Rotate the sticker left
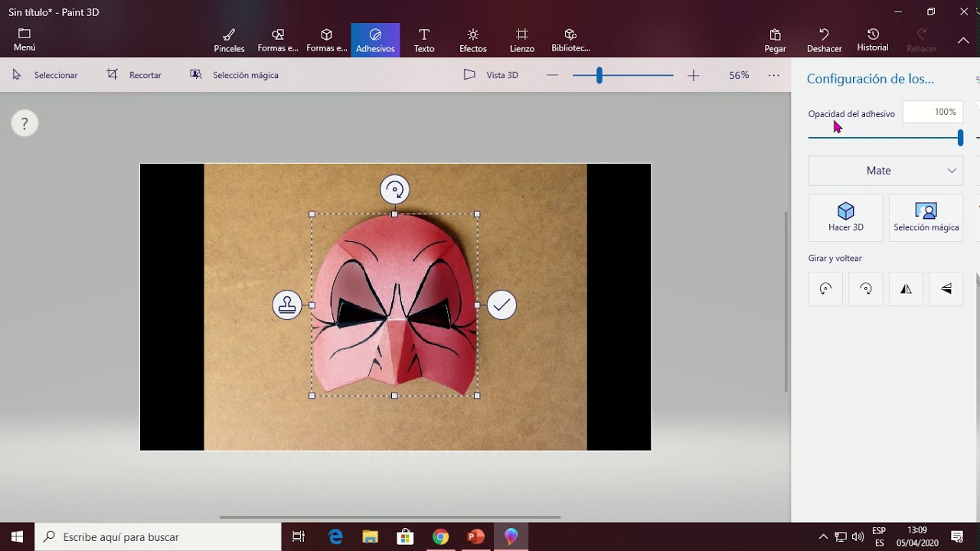This screenshot has height=551, width=980. click(x=825, y=289)
